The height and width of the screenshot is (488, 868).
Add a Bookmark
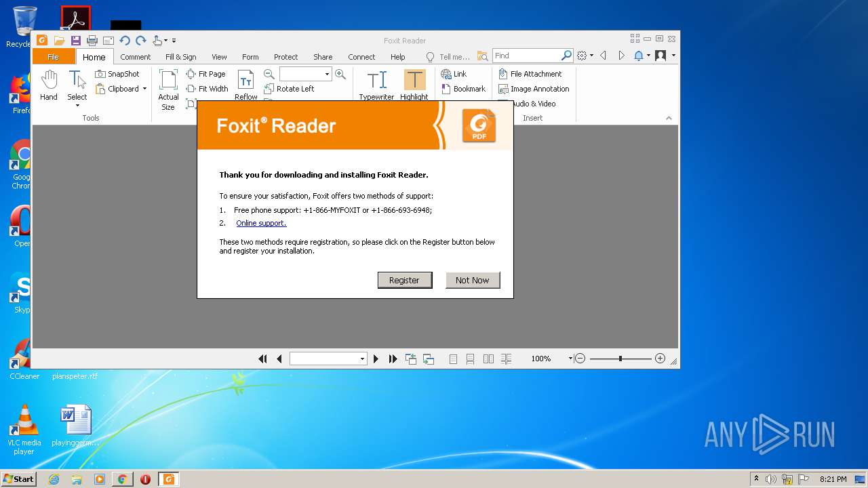click(x=464, y=89)
